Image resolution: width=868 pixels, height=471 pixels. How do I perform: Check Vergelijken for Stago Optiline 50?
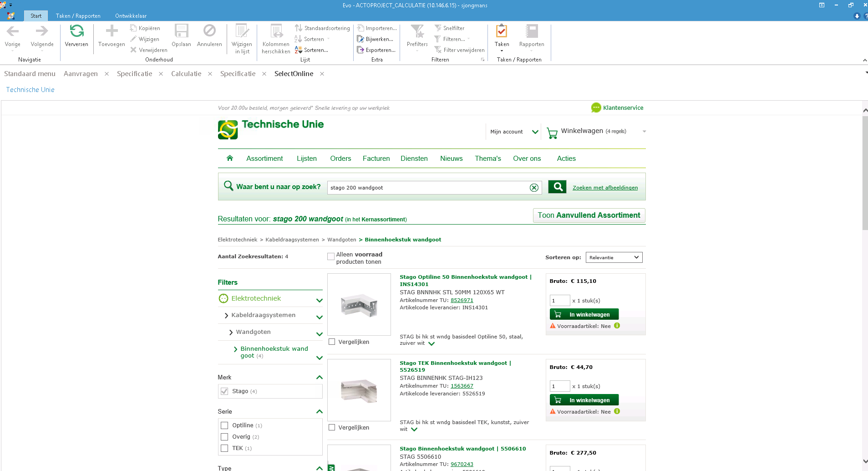click(x=332, y=342)
